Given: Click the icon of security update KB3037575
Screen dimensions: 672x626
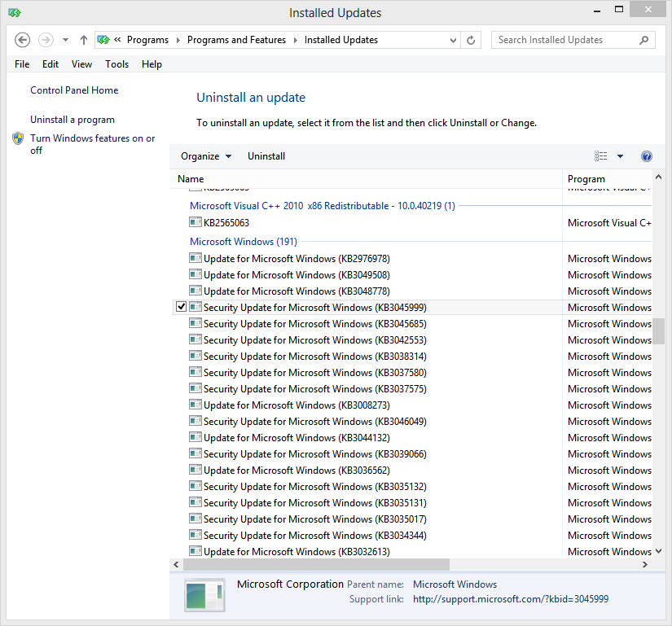Looking at the screenshot, I should tap(195, 388).
